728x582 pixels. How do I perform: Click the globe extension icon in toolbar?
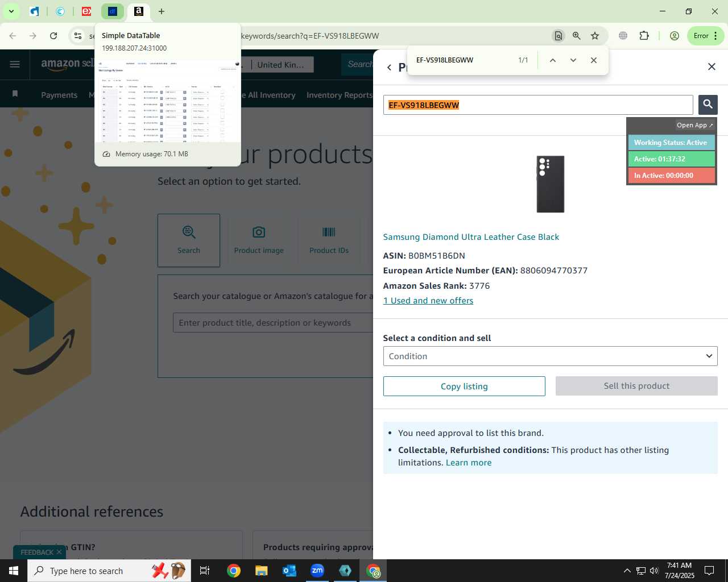pyautogui.click(x=623, y=36)
